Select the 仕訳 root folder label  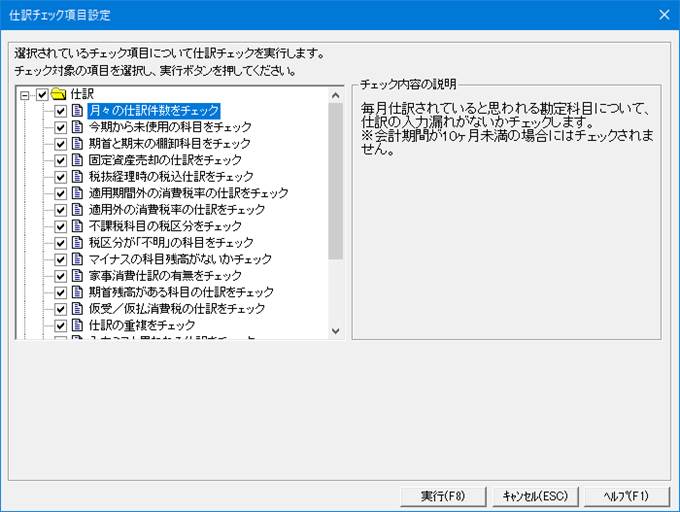tap(82, 94)
